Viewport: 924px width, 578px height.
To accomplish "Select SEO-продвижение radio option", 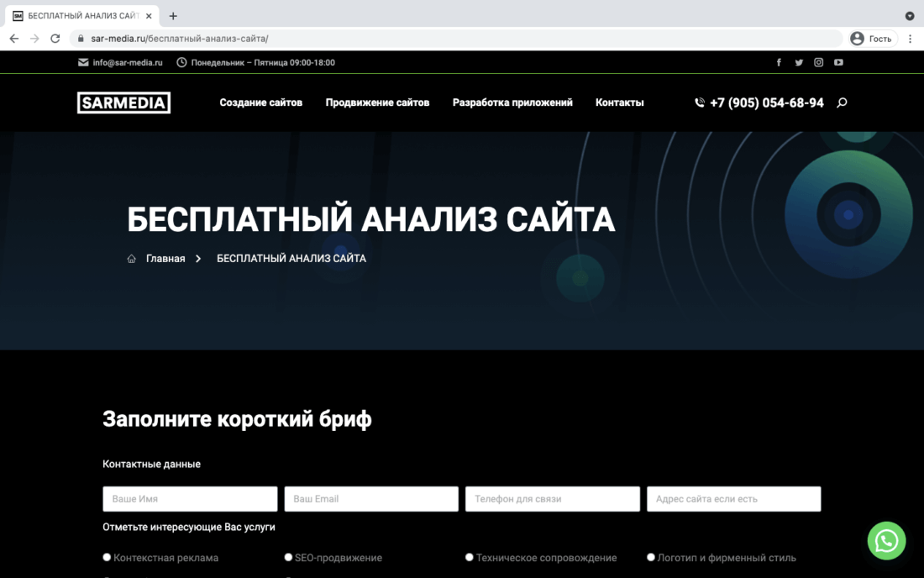I will tap(288, 557).
